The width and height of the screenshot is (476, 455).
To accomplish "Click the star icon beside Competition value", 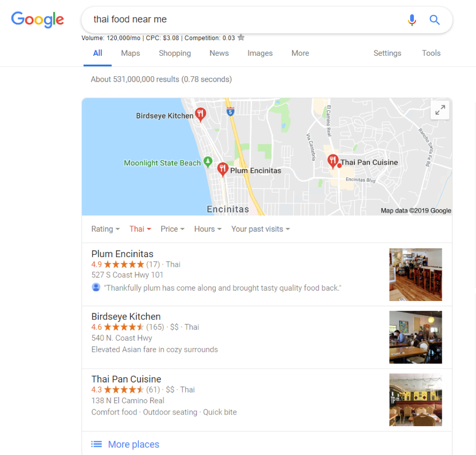I will 241,38.
